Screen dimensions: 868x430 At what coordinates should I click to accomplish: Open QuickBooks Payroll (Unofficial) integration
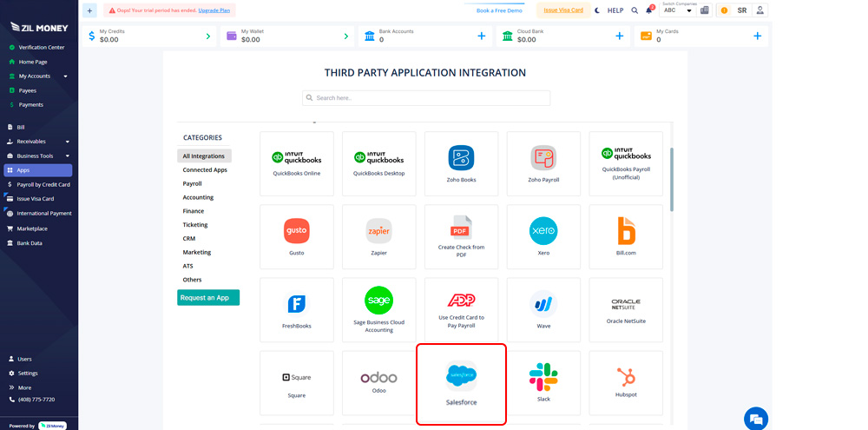[626, 163]
